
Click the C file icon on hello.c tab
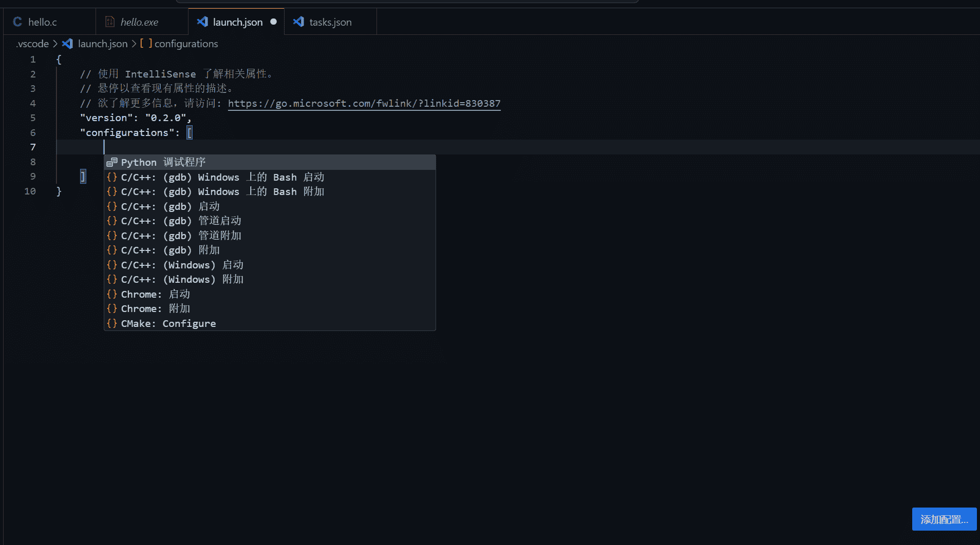pyautogui.click(x=17, y=22)
